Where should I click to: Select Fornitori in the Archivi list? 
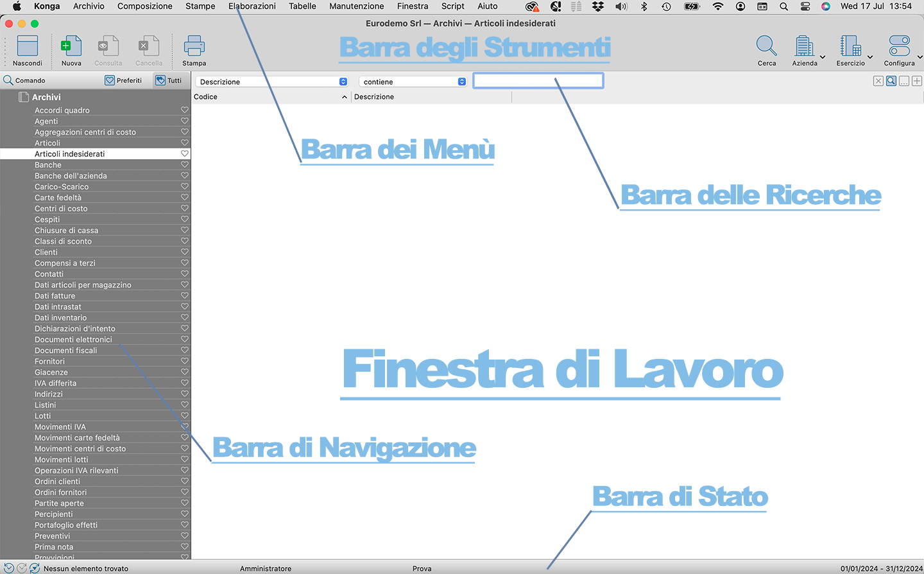(49, 361)
